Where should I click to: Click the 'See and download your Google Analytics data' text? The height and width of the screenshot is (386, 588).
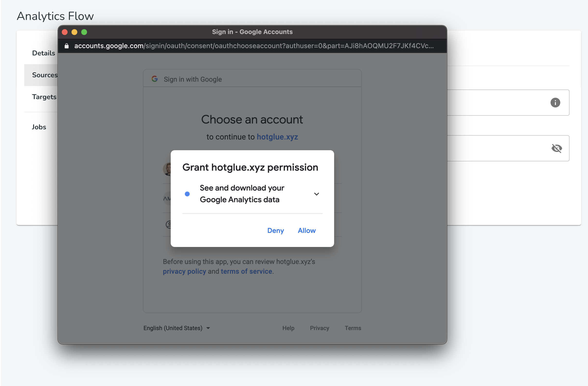click(x=242, y=194)
